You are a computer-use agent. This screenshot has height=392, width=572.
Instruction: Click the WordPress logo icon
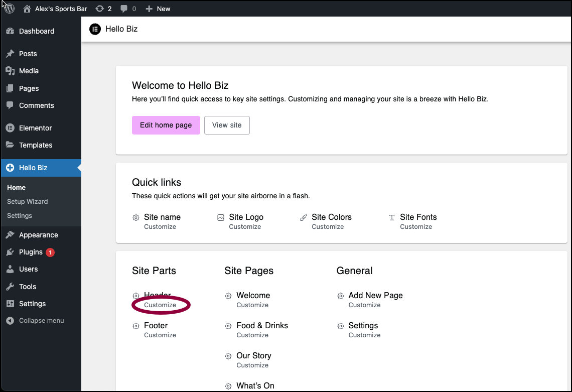10,9
